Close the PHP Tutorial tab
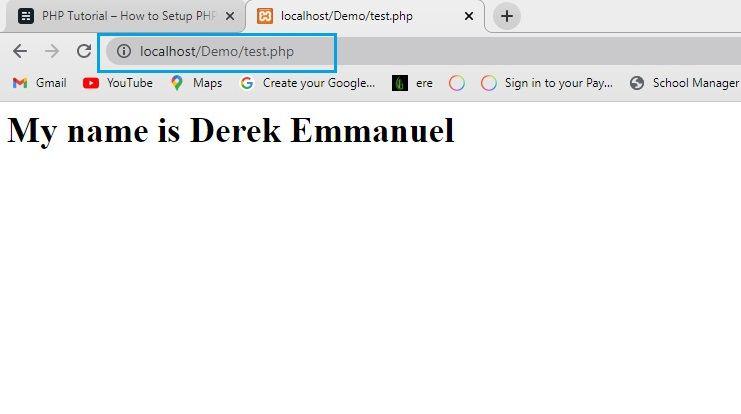The image size is (741, 414). pos(230,16)
